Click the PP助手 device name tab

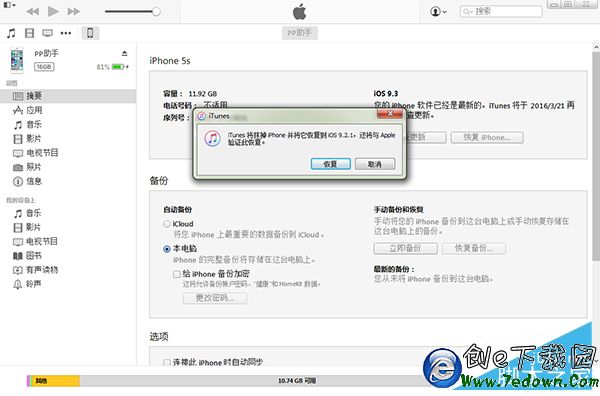tap(300, 33)
